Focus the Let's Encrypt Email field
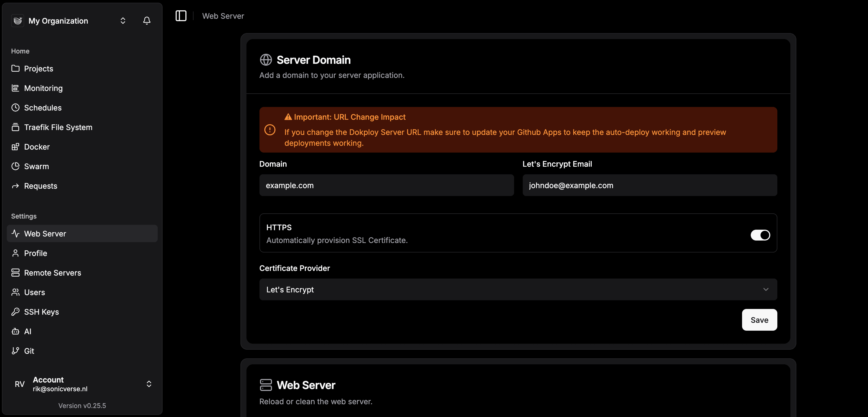The image size is (868, 417). point(649,185)
